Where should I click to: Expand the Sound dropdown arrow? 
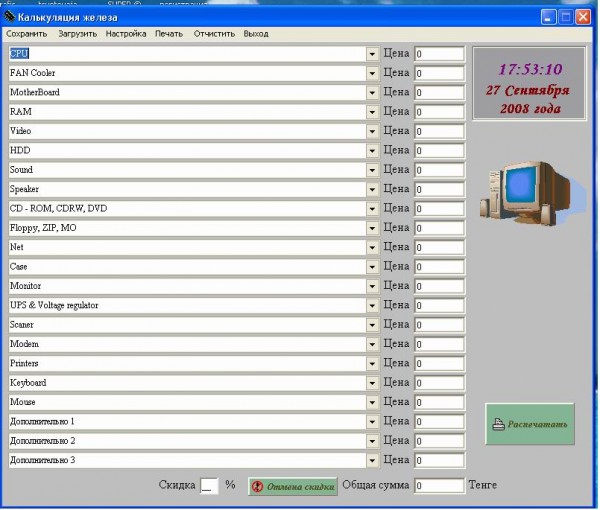pyautogui.click(x=372, y=170)
